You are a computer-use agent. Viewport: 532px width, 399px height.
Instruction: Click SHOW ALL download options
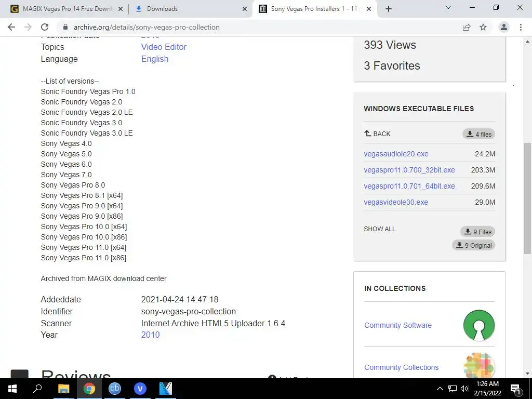pyautogui.click(x=380, y=229)
